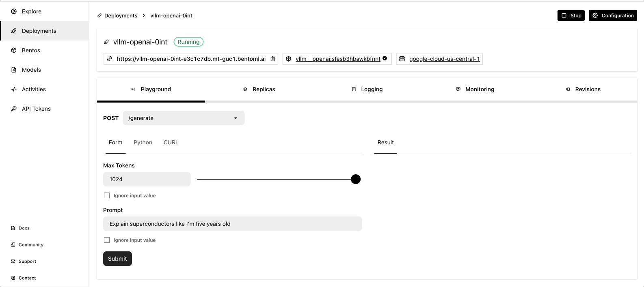The height and width of the screenshot is (287, 644).
Task: Click the Docs icon
Action: 13,228
